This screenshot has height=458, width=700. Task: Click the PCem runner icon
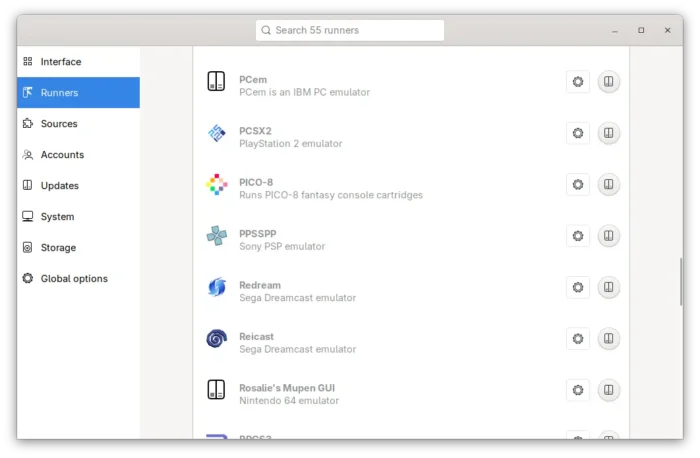click(x=216, y=81)
